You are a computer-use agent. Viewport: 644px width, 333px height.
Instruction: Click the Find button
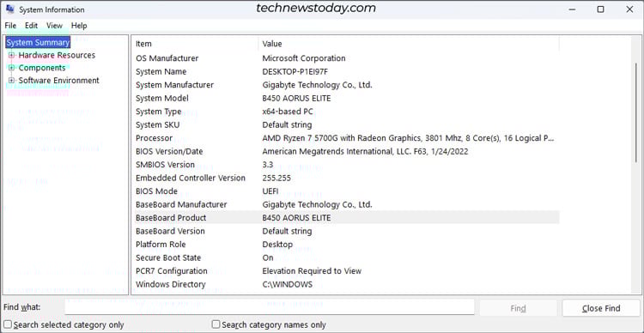coord(518,308)
